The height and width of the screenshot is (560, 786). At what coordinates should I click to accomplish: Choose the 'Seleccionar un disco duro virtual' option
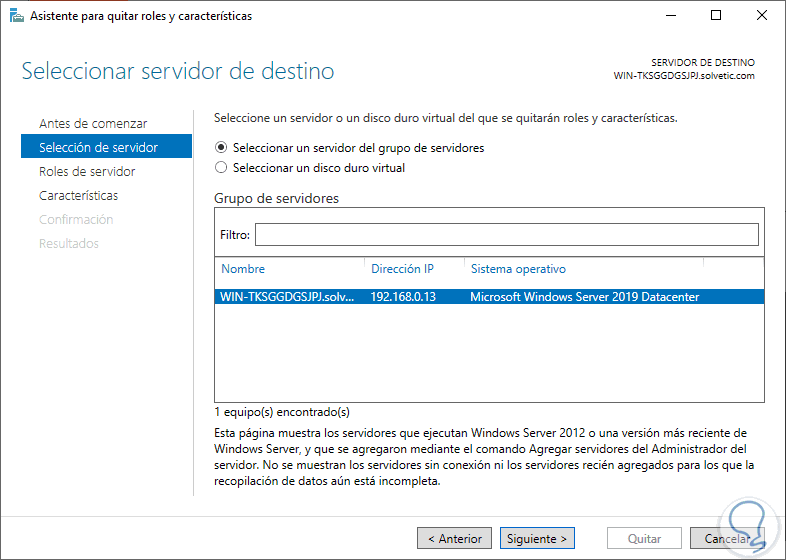(x=310, y=168)
